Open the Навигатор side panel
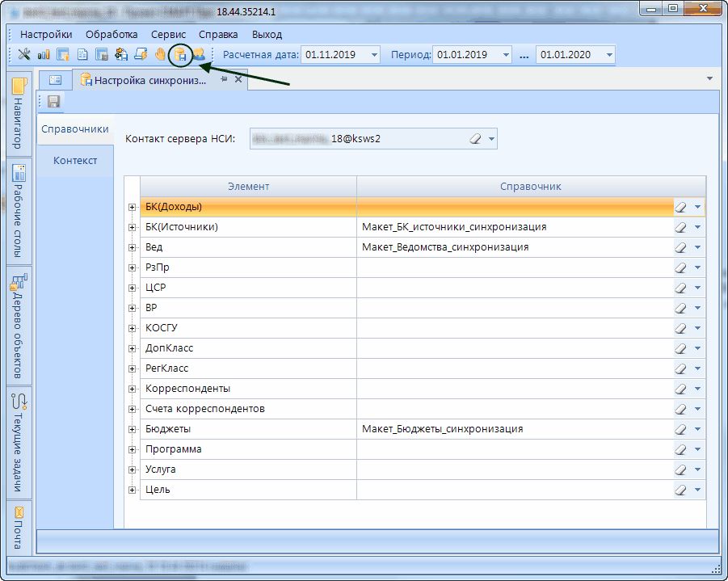728x581 pixels. point(19,112)
